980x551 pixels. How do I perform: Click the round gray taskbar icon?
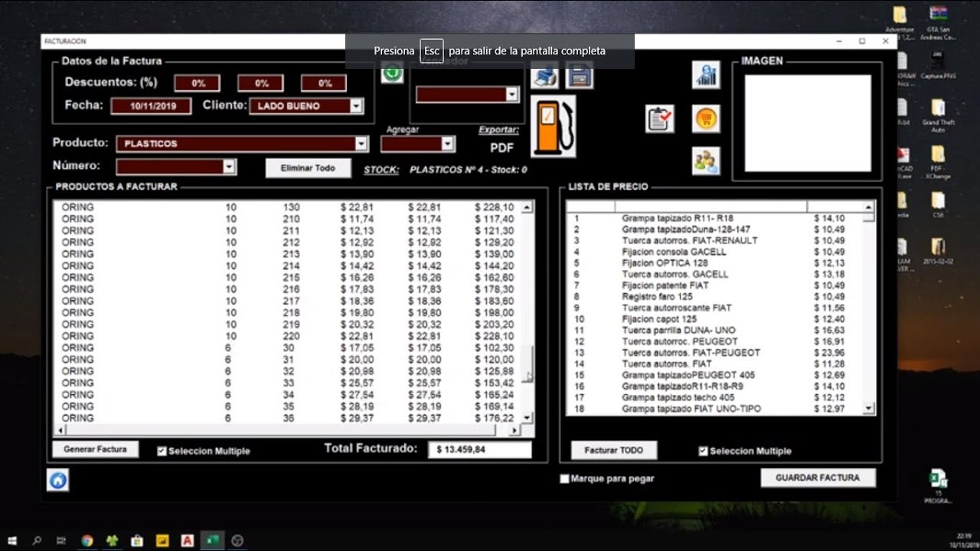tap(237, 540)
